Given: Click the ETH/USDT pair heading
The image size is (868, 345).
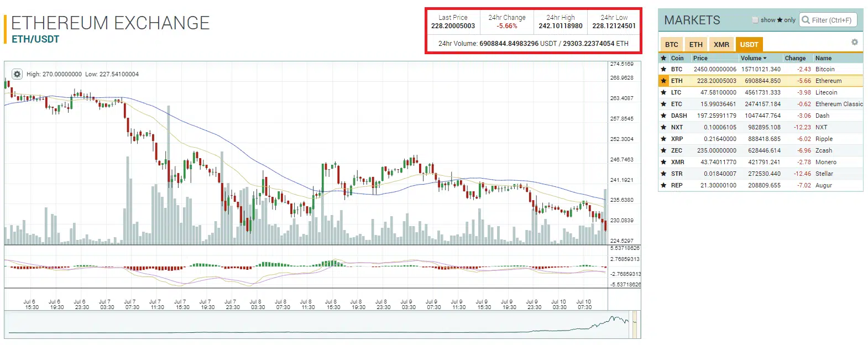Looking at the screenshot, I should tap(35, 39).
